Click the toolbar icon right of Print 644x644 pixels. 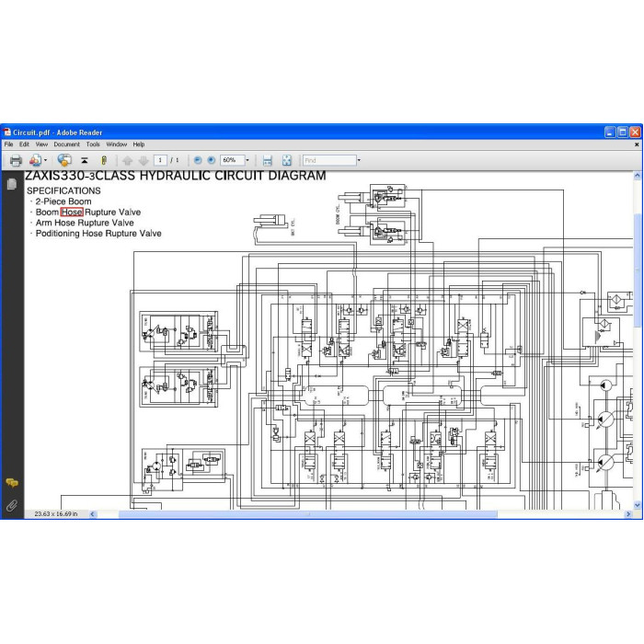(x=35, y=160)
